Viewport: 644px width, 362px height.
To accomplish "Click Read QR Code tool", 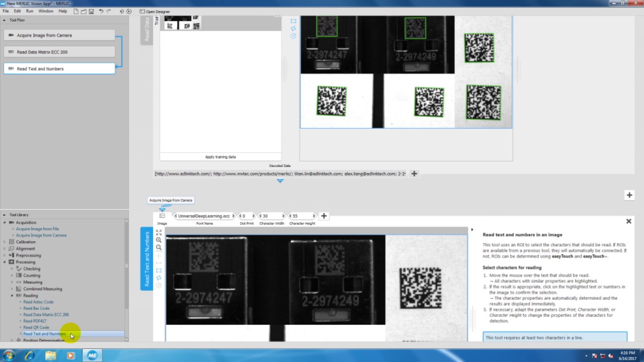I will 36,327.
